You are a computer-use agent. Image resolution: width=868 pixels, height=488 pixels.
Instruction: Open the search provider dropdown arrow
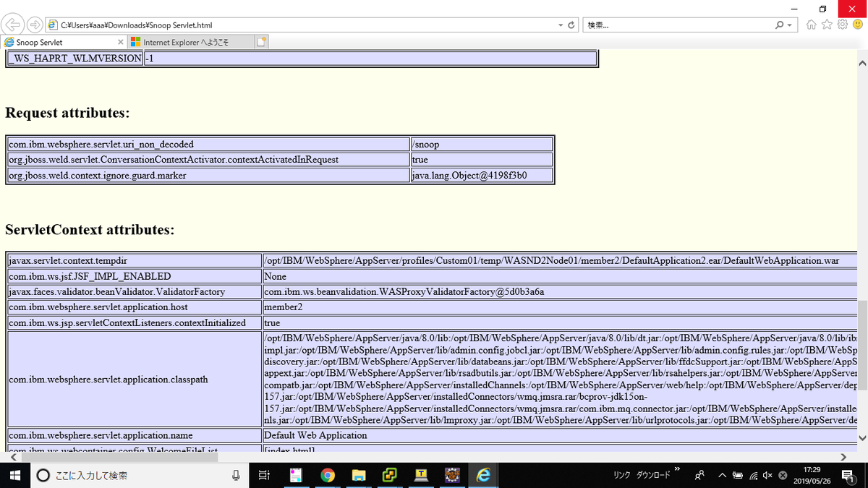(790, 25)
